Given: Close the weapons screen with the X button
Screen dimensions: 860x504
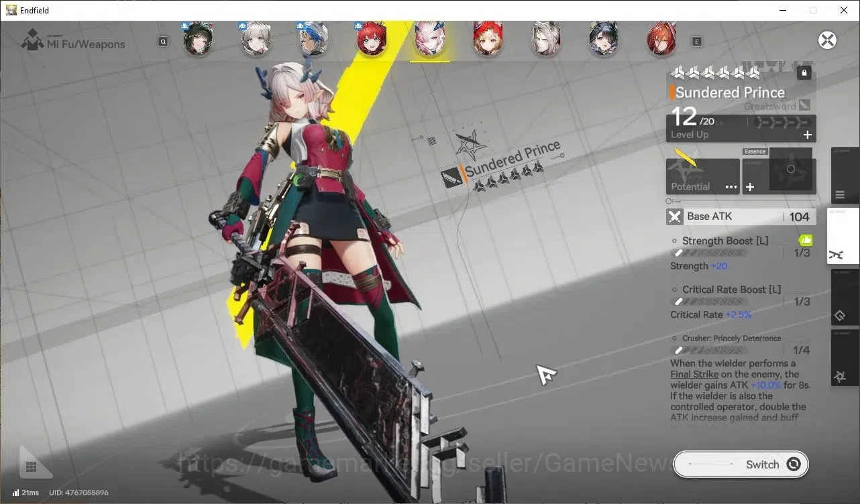Looking at the screenshot, I should [x=828, y=40].
